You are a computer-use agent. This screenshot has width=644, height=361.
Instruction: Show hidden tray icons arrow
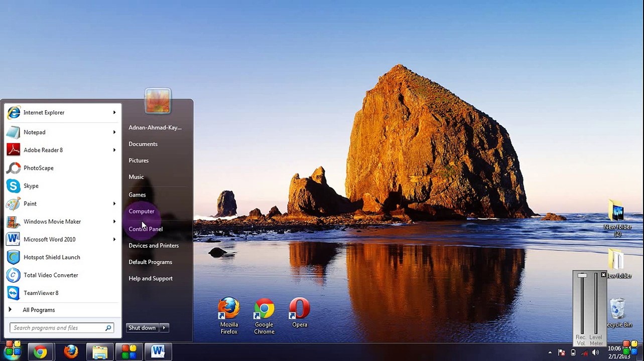coord(550,352)
